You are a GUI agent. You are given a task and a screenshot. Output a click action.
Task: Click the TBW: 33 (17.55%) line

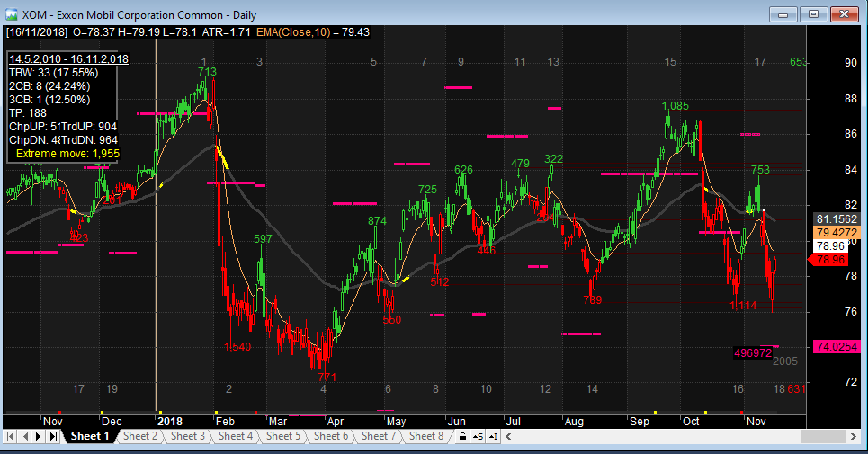pyautogui.click(x=53, y=73)
